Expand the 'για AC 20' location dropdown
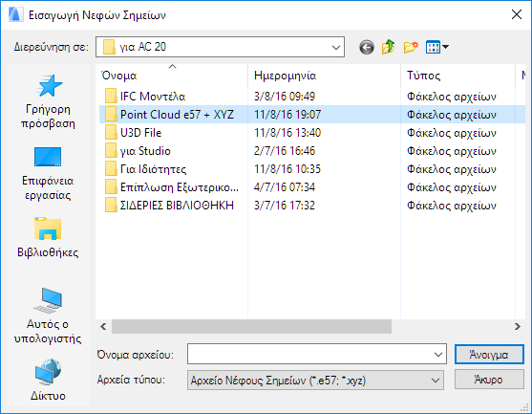532x414 pixels. pos(336,47)
